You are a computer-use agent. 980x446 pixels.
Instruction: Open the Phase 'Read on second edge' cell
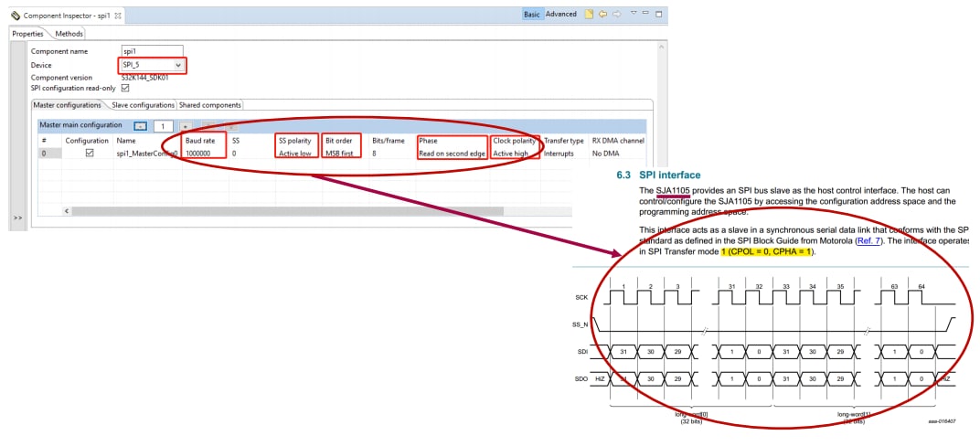[x=451, y=154]
